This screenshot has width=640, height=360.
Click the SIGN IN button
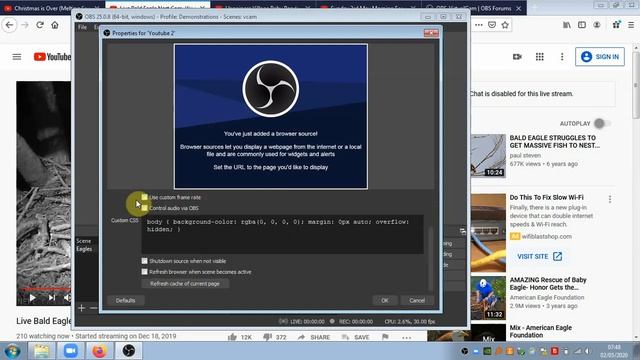[600, 57]
